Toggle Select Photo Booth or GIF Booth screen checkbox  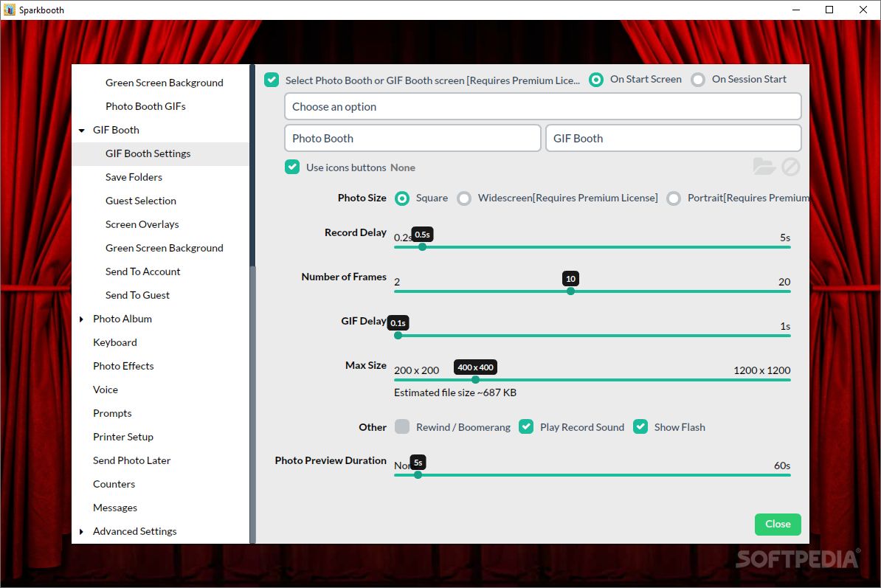coord(272,80)
